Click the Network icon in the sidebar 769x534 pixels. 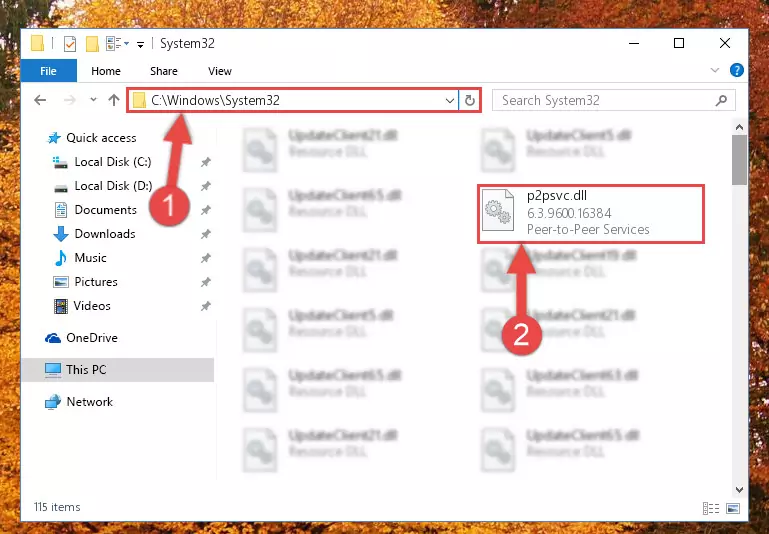(52, 402)
